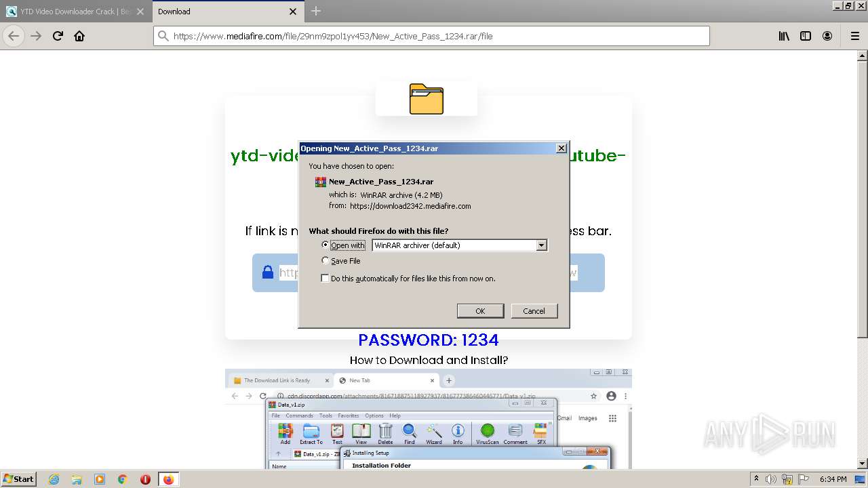Click the tutorial screenshot Add icon
The height and width of the screenshot is (488, 868).
[285, 434]
